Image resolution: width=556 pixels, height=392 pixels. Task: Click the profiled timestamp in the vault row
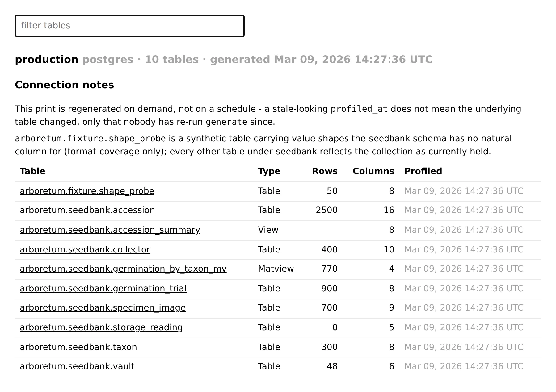pyautogui.click(x=464, y=366)
